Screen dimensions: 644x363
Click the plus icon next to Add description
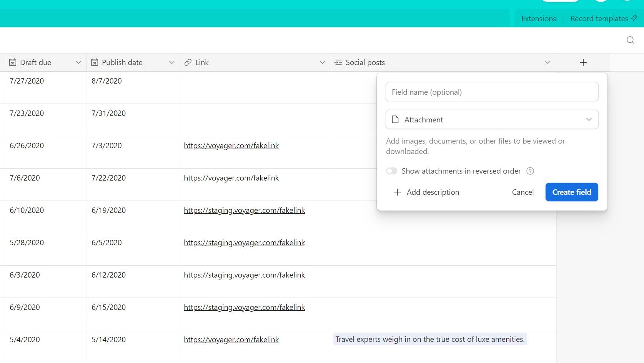(397, 192)
